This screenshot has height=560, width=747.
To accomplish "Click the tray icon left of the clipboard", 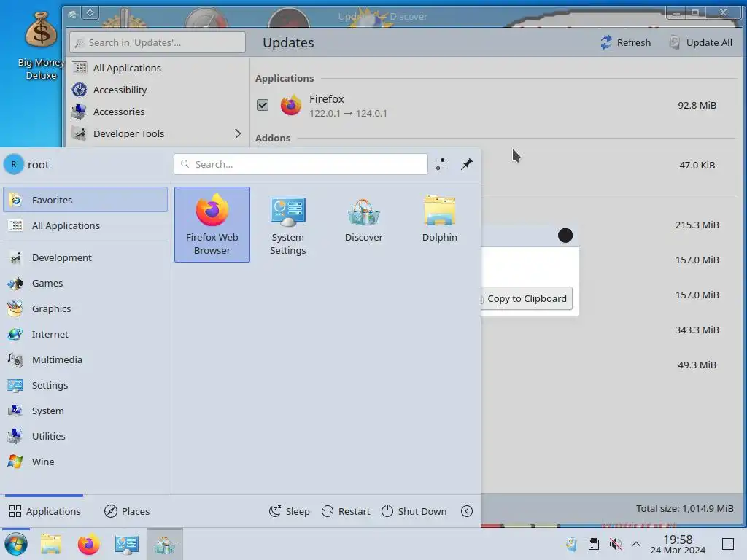I will [x=572, y=544].
